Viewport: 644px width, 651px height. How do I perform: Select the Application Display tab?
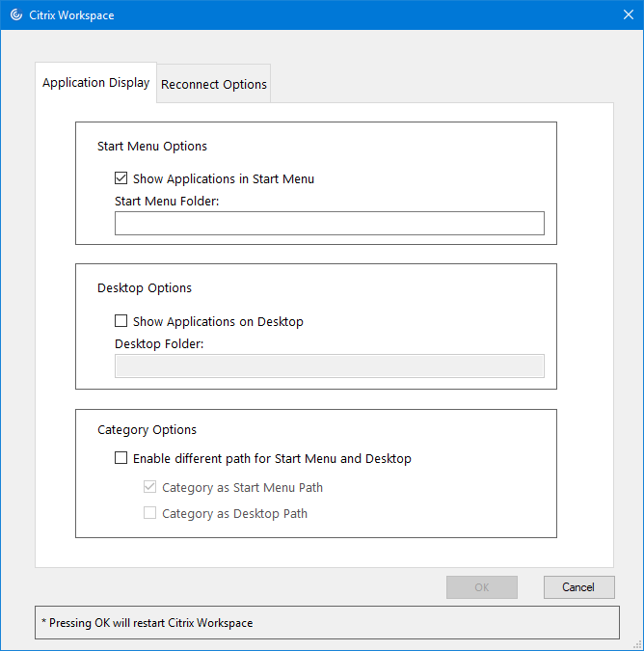[x=95, y=83]
